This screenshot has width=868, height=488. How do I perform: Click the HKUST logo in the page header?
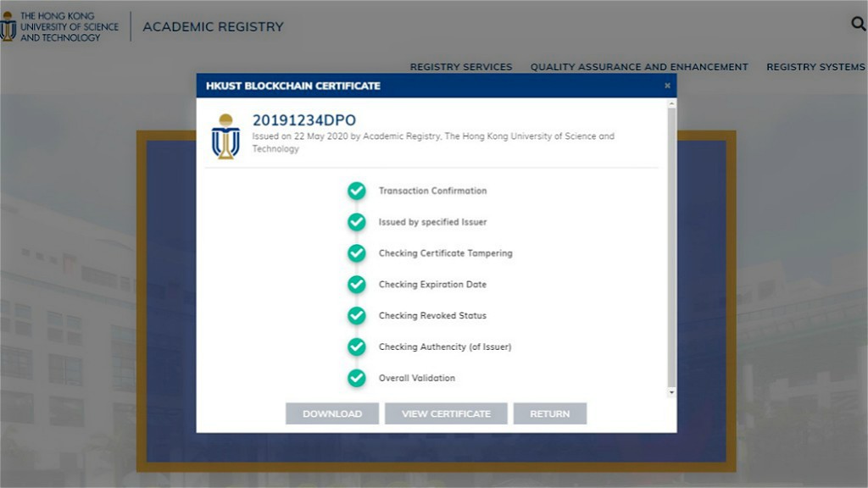click(x=59, y=26)
